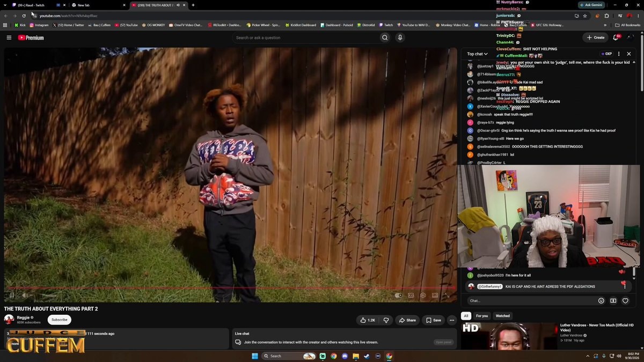
Task: Open the YouTube guide hamburger menu
Action: (9, 38)
